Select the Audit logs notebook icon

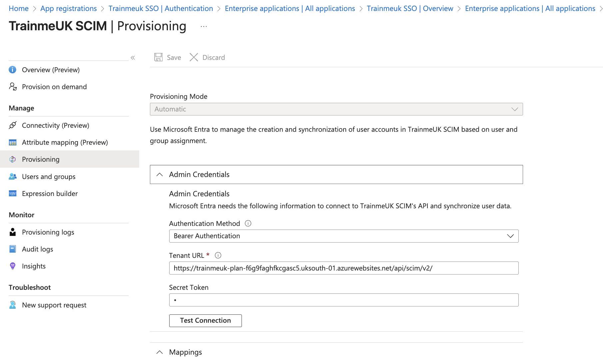[x=13, y=249]
